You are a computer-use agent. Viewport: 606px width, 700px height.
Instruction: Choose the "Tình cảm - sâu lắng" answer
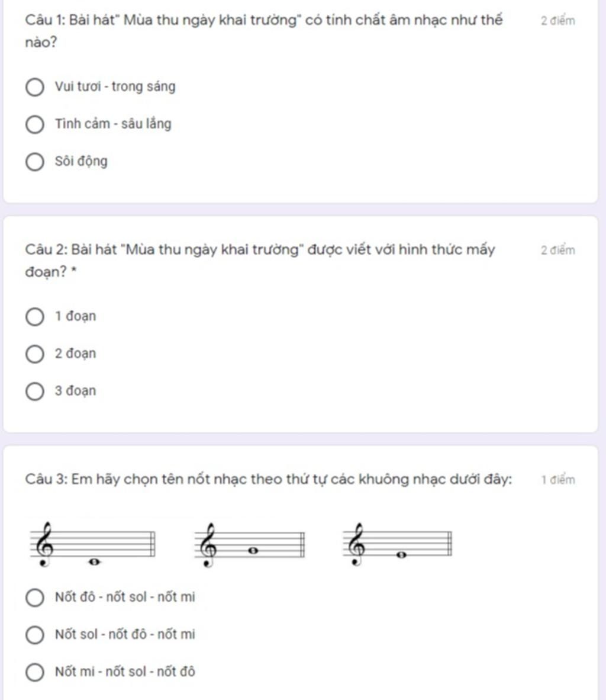pyautogui.click(x=35, y=124)
